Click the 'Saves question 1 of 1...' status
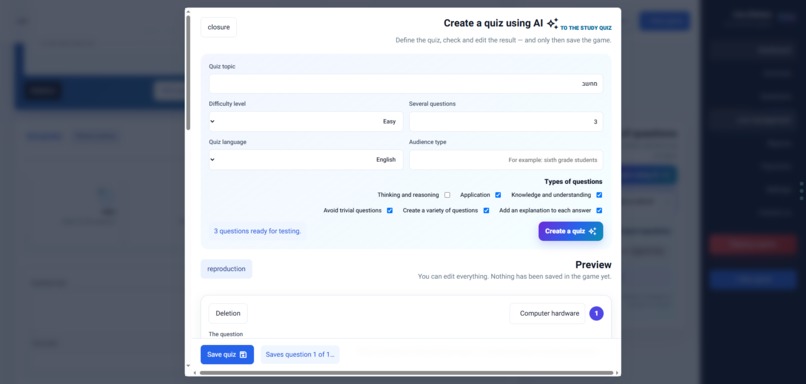The width and height of the screenshot is (806, 384). (300, 355)
